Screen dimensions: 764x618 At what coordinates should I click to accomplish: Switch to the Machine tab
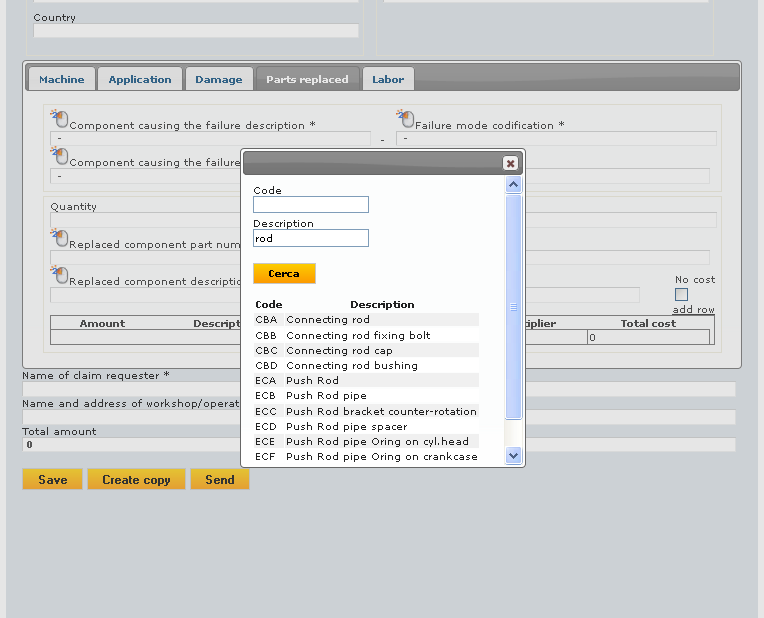(61, 79)
